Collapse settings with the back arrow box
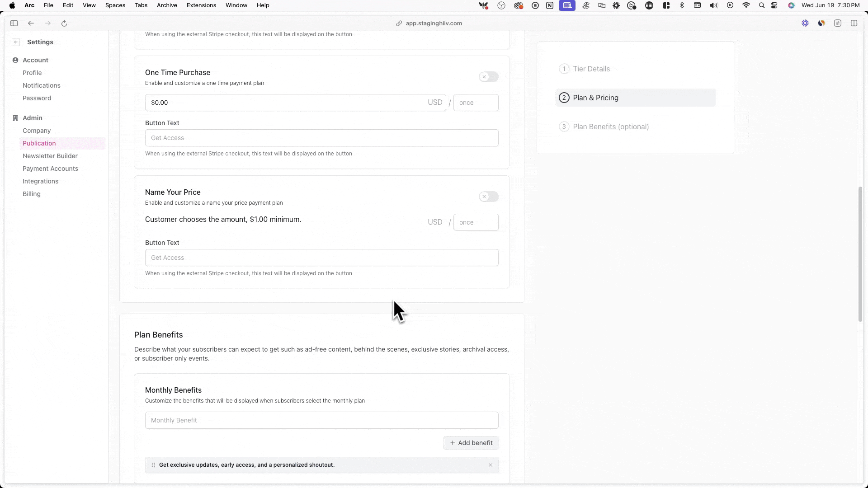Image resolution: width=868 pixels, height=488 pixels. click(x=16, y=42)
